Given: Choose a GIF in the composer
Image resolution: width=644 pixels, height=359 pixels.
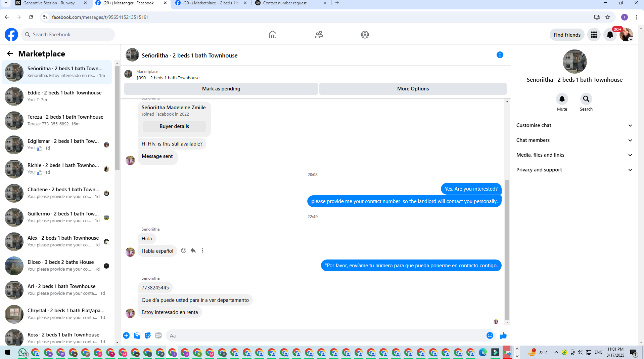Looking at the screenshot, I should click(x=158, y=335).
